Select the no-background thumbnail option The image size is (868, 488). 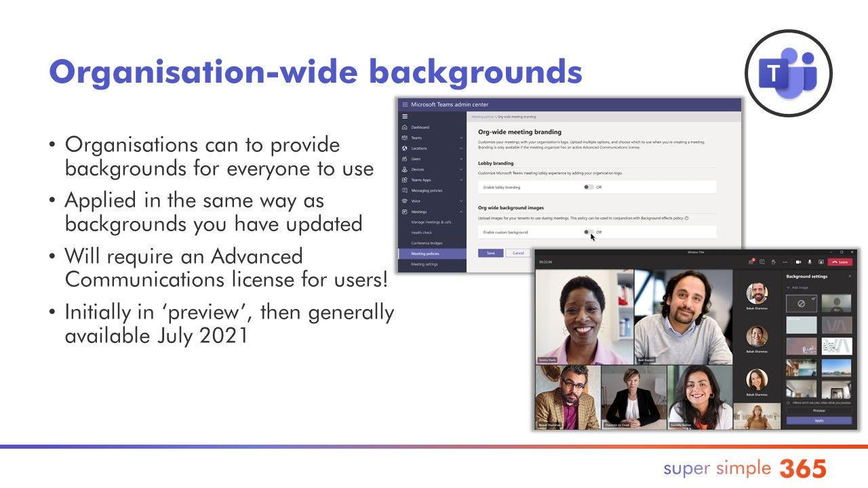(801, 304)
